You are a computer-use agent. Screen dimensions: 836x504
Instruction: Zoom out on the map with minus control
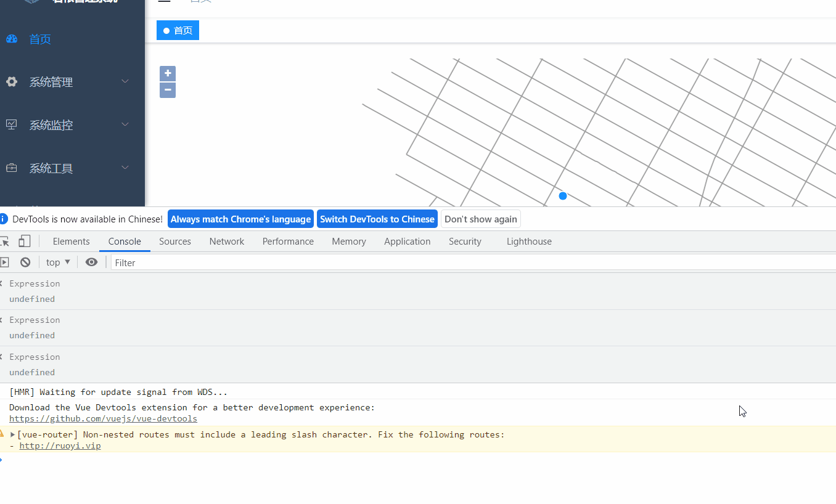pos(167,90)
